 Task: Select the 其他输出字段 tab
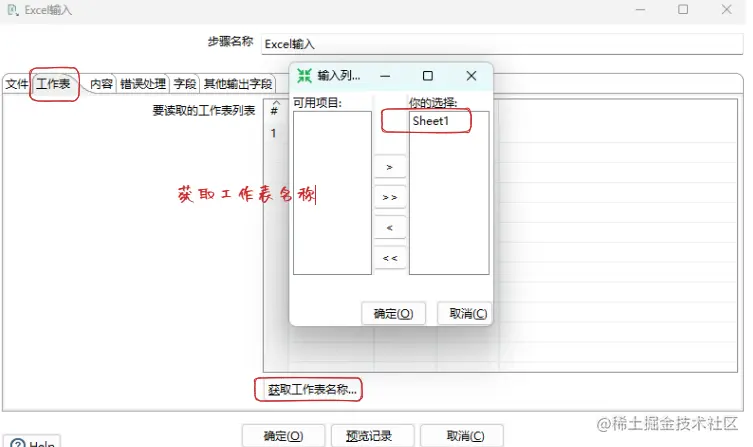[x=238, y=84]
